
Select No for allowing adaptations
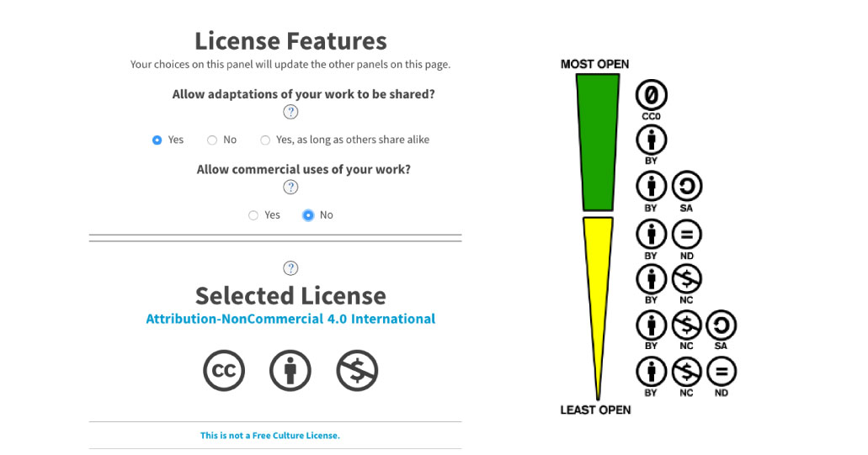coord(212,140)
